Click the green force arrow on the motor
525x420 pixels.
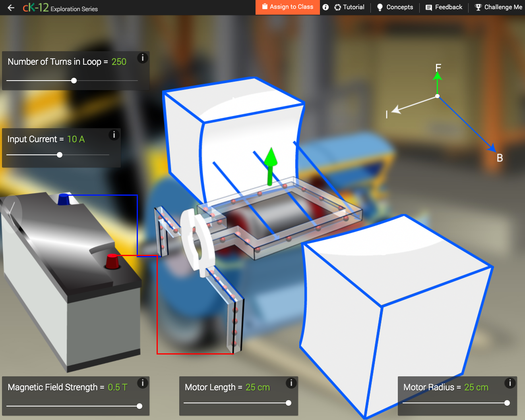pyautogui.click(x=271, y=165)
